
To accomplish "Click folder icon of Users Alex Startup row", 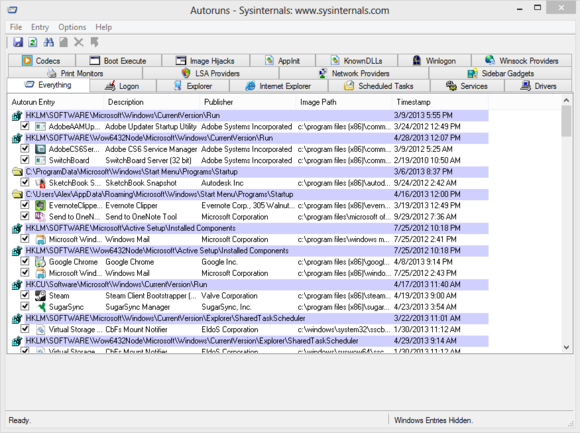I will tap(17, 194).
